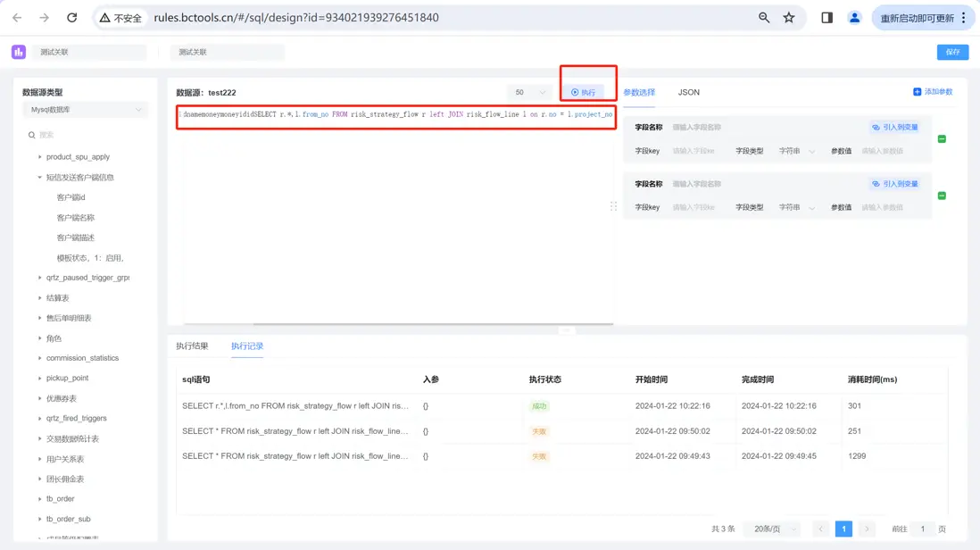Open the not-secure site warning icon
Viewport: 980px width, 550px height.
point(105,18)
